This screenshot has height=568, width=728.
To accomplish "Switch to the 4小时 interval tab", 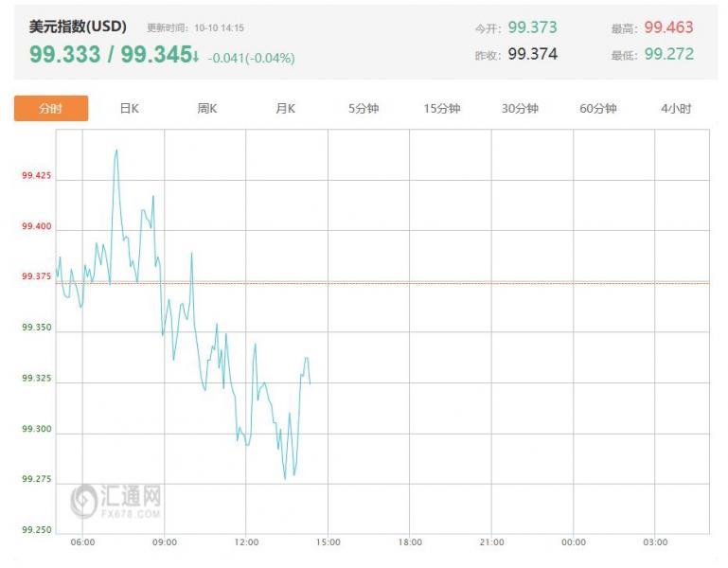I will 676,109.
